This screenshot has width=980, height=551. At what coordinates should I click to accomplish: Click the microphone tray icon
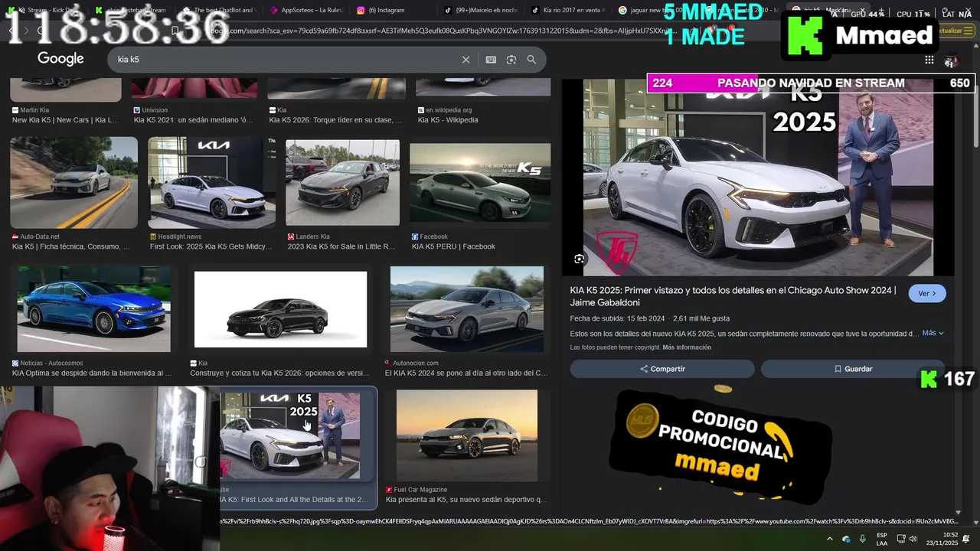(x=863, y=539)
